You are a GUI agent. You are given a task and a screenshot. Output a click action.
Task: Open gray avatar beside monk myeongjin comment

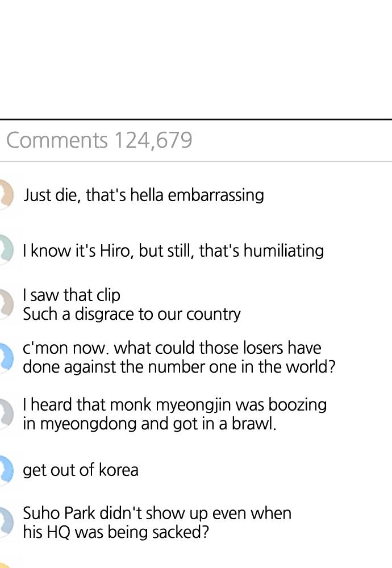pos(6,414)
